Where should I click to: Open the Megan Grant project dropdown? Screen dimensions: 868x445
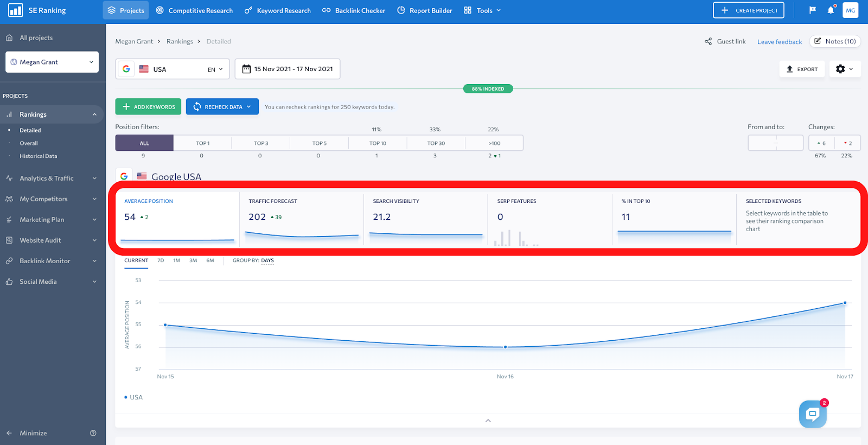52,62
